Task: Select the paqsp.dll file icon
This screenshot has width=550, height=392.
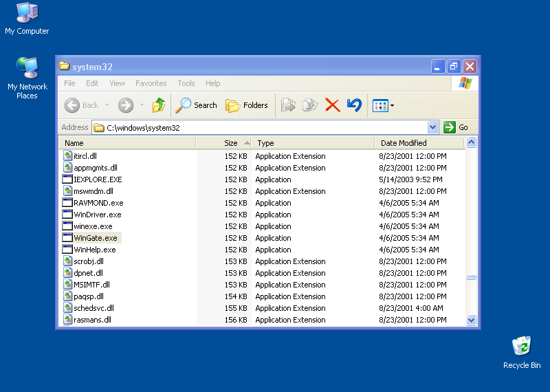Action: click(x=67, y=296)
